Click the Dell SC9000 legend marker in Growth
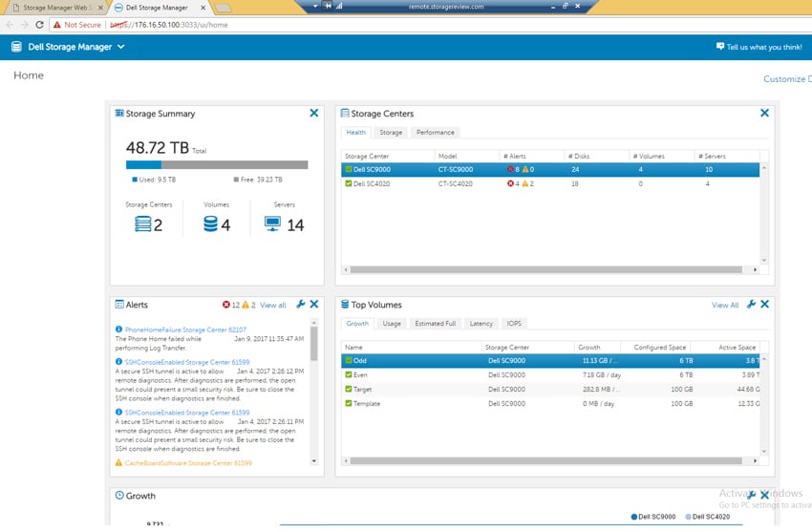812x532 pixels. tap(634, 517)
